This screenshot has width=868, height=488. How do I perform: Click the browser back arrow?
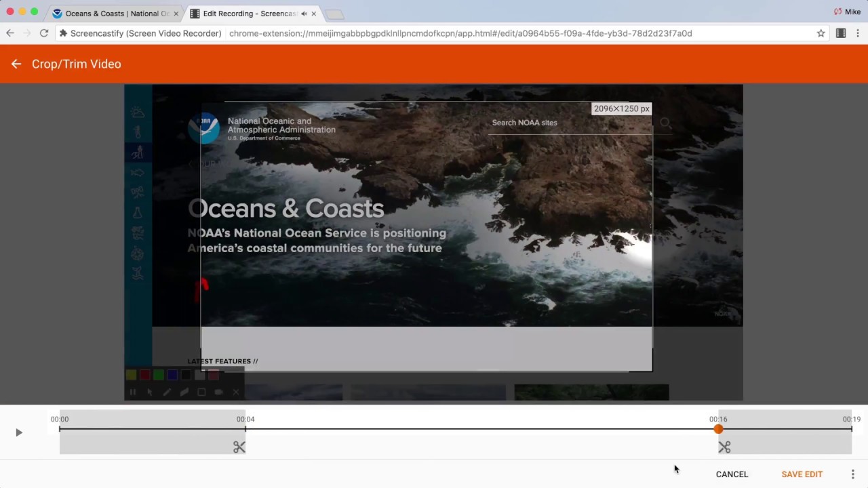(x=10, y=33)
